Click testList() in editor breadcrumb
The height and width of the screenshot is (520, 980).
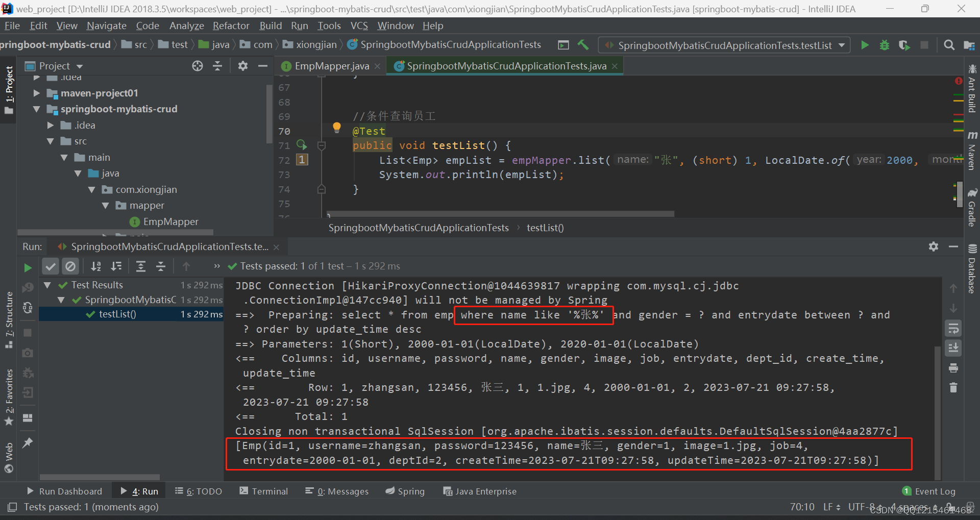tap(545, 228)
